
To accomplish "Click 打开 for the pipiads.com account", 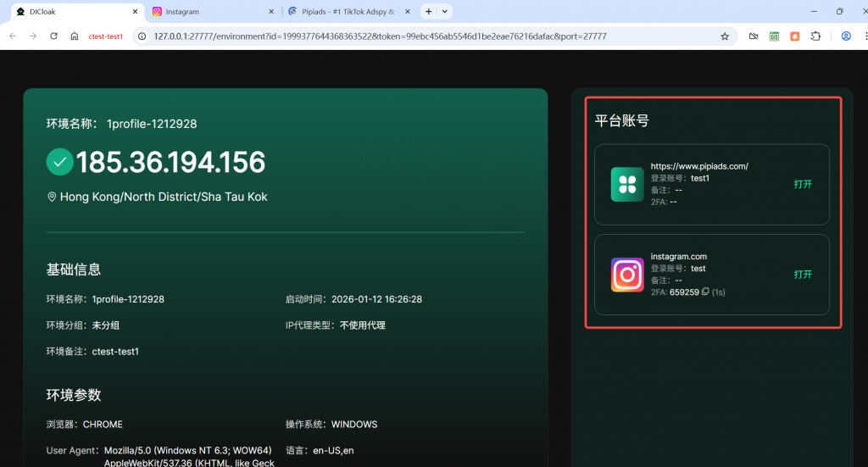I will 803,184.
